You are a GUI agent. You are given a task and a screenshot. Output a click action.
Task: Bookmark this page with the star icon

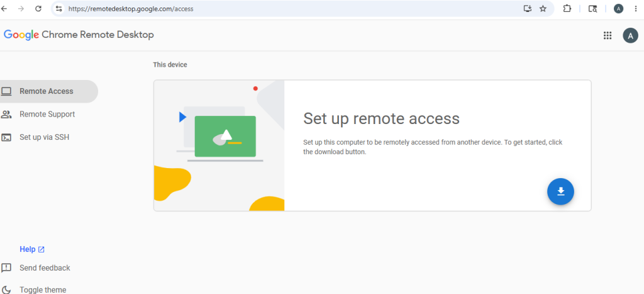click(x=543, y=9)
